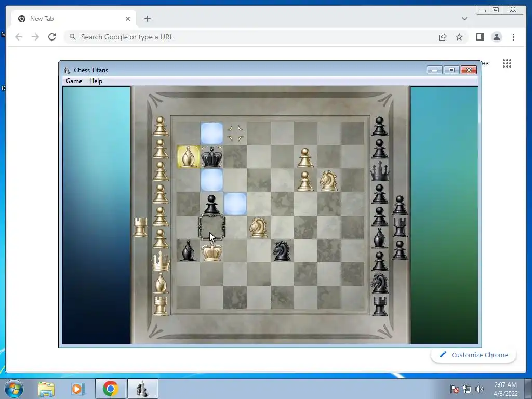Open a new Chrome tab with plus button
Image resolution: width=532 pixels, height=399 pixels.
(147, 19)
